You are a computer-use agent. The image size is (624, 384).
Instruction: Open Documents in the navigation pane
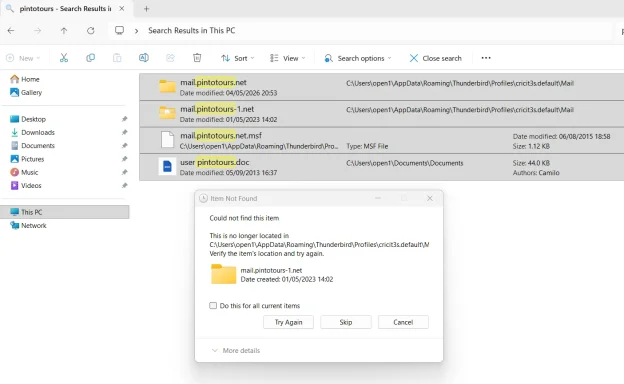(x=33, y=146)
